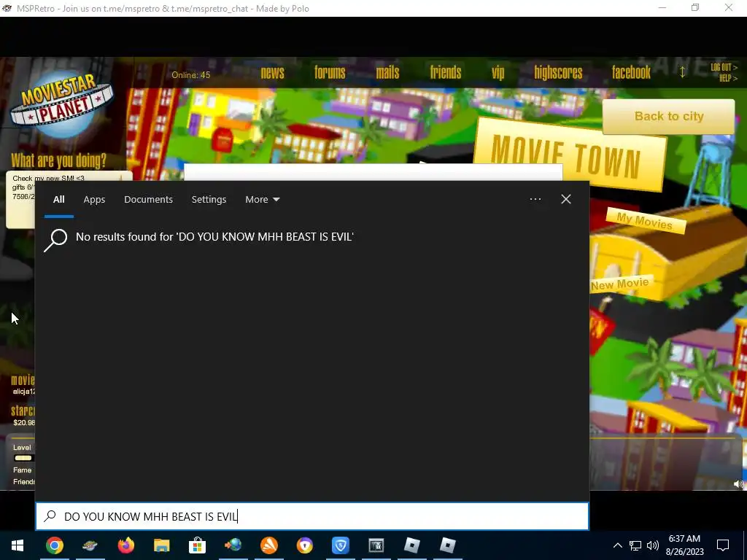Viewport: 747px width, 560px height.
Task: Open the clock showing 6:37 AM
Action: pyautogui.click(x=684, y=545)
